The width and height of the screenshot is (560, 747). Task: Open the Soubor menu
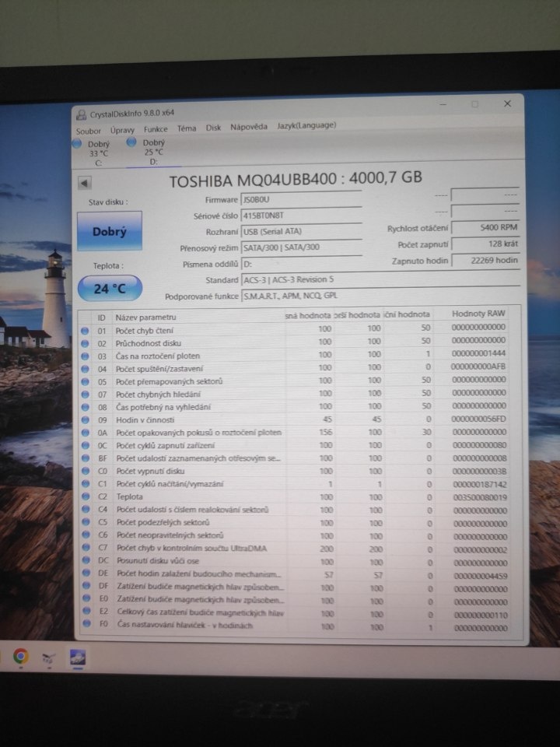tap(88, 131)
